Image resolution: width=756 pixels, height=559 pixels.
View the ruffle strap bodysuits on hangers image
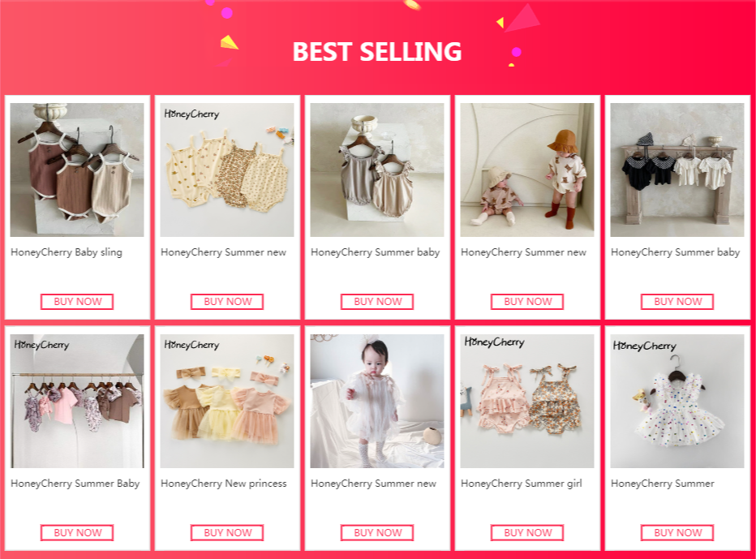point(377,170)
